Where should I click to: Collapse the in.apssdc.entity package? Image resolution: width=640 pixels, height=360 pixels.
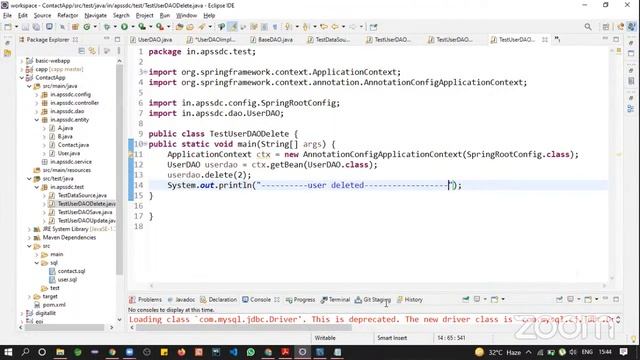[37, 120]
